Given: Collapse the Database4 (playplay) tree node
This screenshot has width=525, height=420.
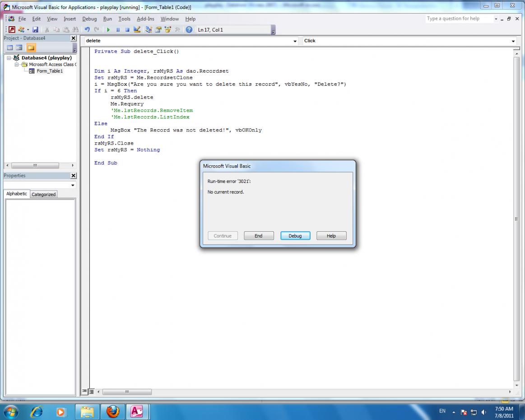Looking at the screenshot, I should [x=9, y=58].
